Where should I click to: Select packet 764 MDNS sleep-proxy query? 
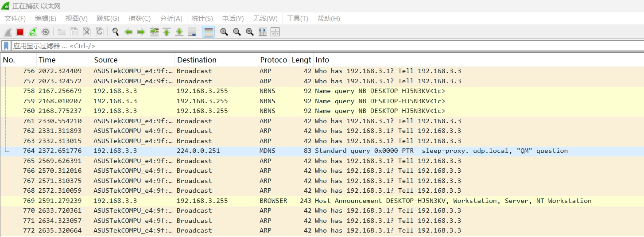pos(322,151)
